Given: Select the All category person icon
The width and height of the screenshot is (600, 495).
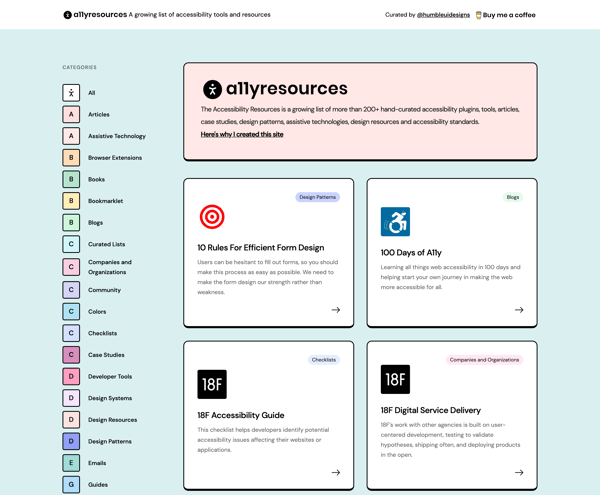Looking at the screenshot, I should click(71, 93).
